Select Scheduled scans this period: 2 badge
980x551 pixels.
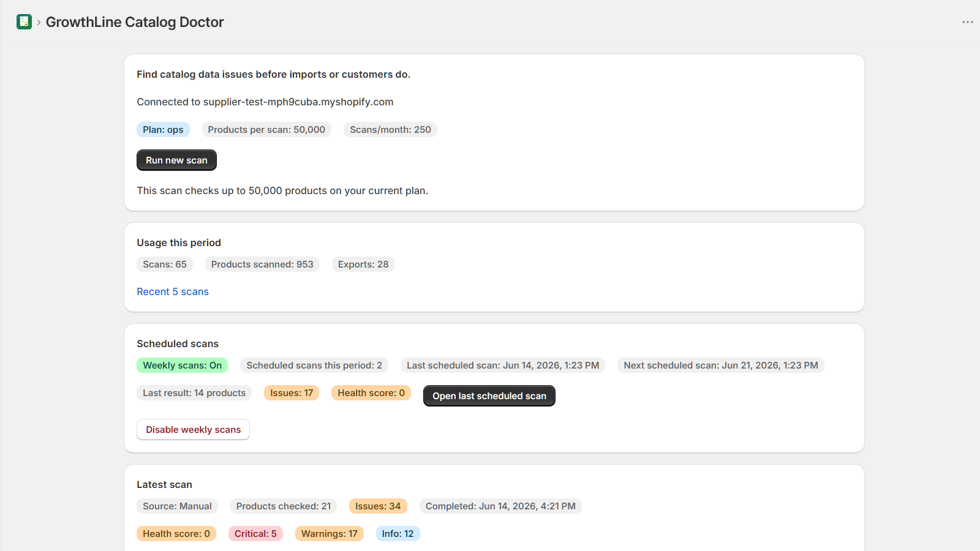coord(314,365)
